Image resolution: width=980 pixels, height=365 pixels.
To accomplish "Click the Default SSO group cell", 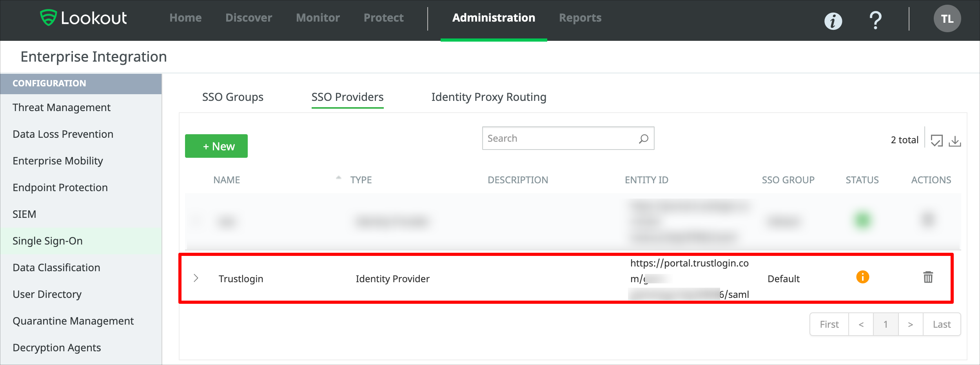I will [783, 279].
